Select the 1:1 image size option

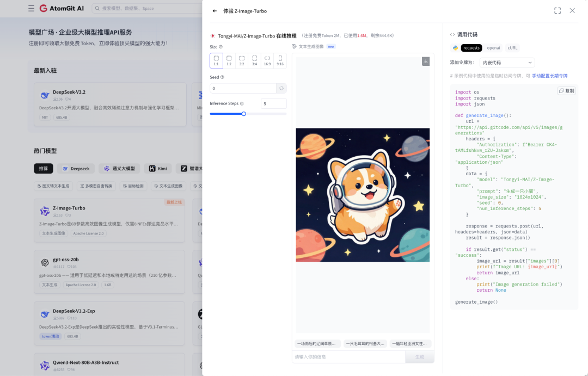[x=216, y=60]
